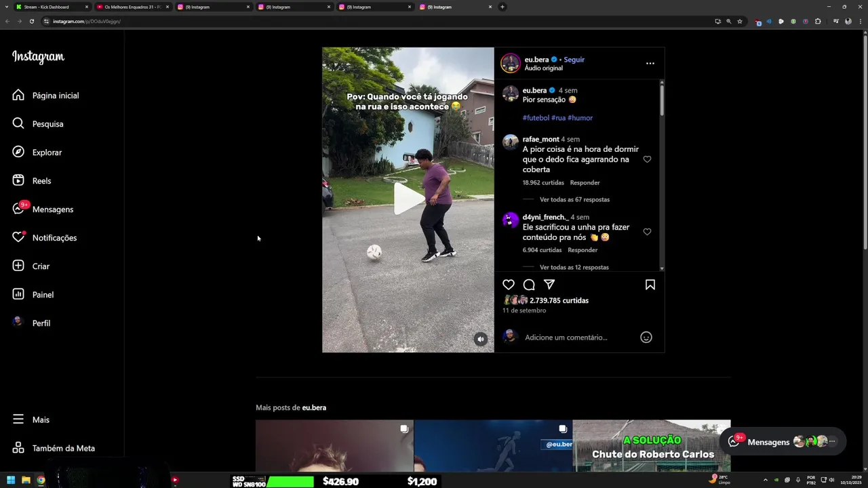Click the address bar URL

pyautogui.click(x=87, y=21)
